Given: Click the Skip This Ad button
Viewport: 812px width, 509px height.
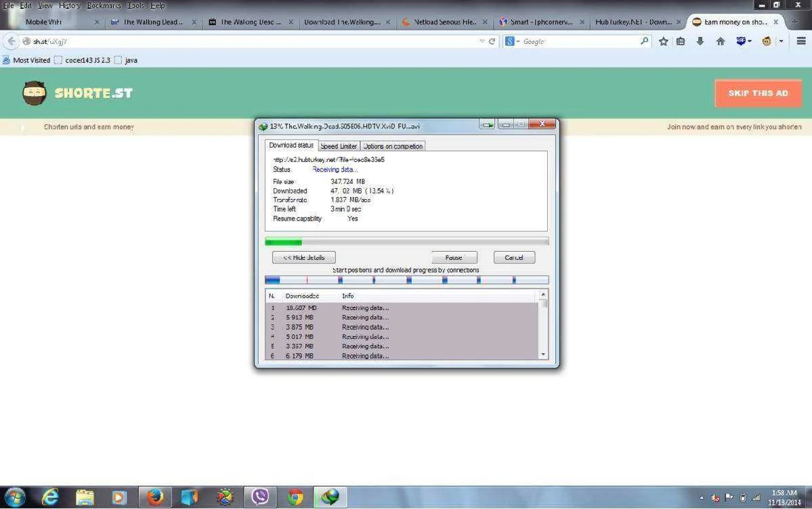Looking at the screenshot, I should [758, 93].
